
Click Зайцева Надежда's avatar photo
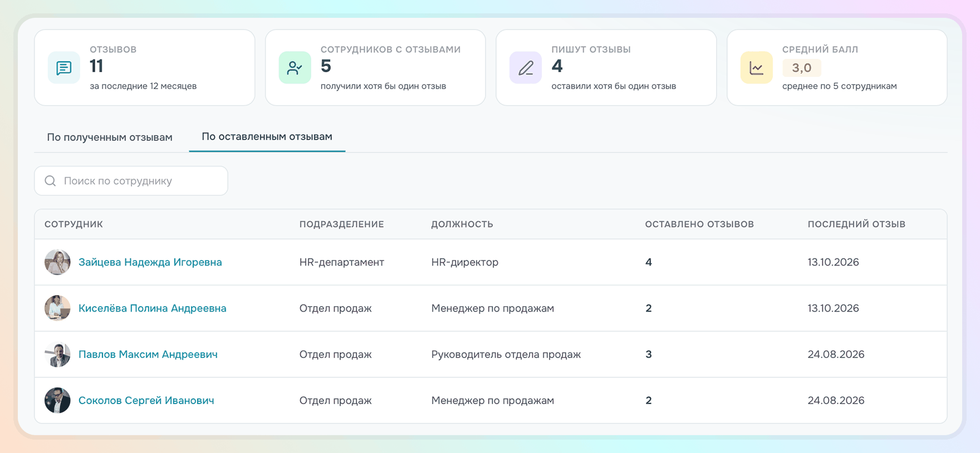(x=57, y=262)
